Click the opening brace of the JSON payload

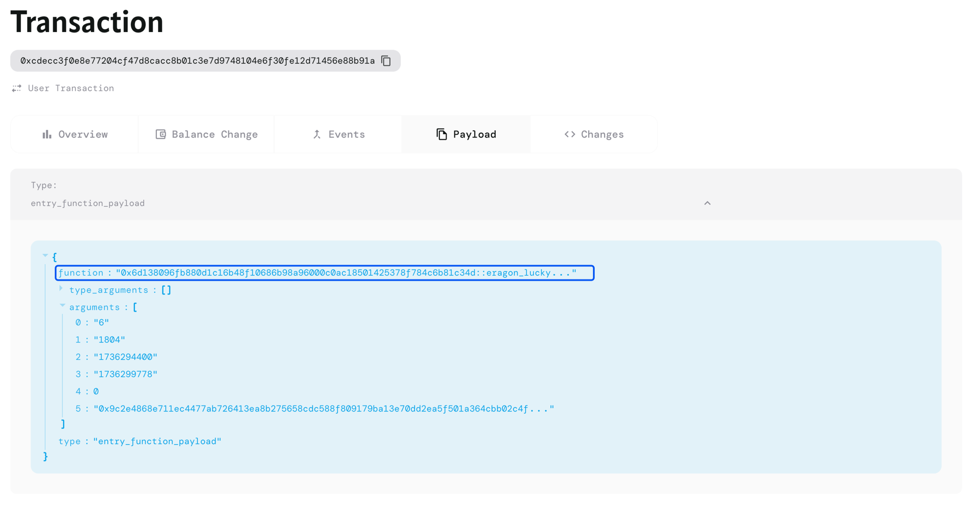point(55,256)
